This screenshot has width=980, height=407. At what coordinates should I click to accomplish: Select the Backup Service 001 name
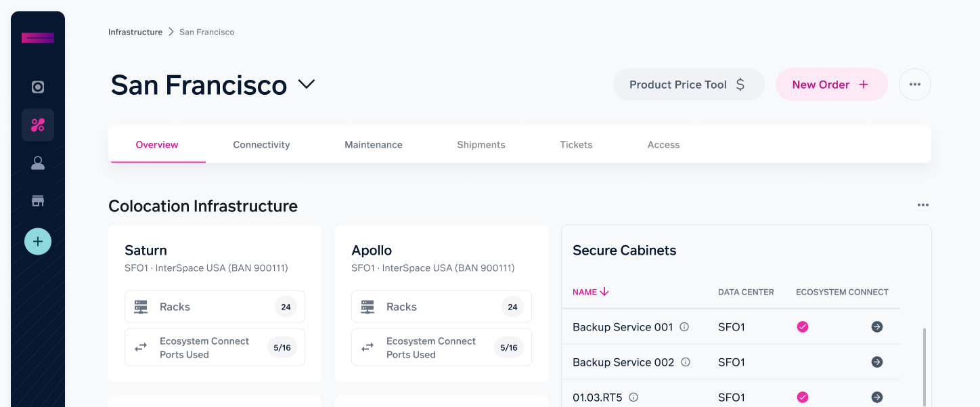623,327
